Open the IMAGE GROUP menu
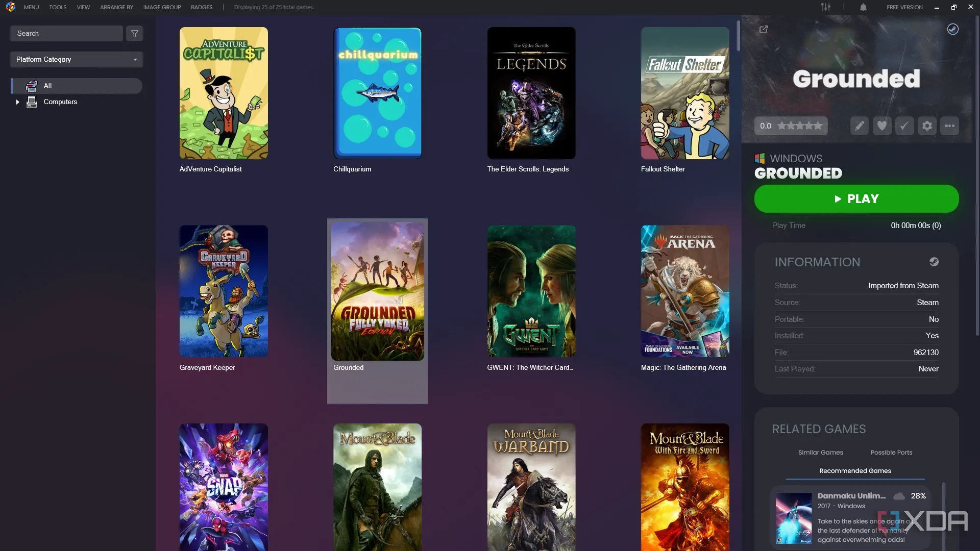 (162, 7)
